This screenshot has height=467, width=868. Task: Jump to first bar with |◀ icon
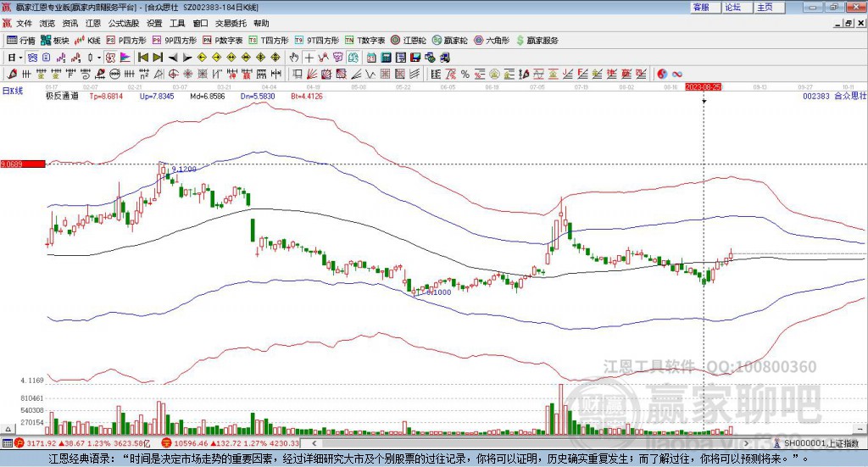point(143,58)
